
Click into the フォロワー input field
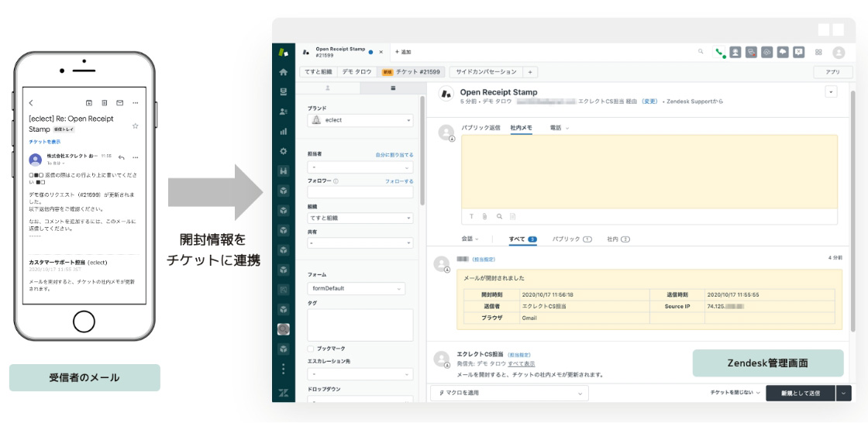pyautogui.click(x=360, y=192)
